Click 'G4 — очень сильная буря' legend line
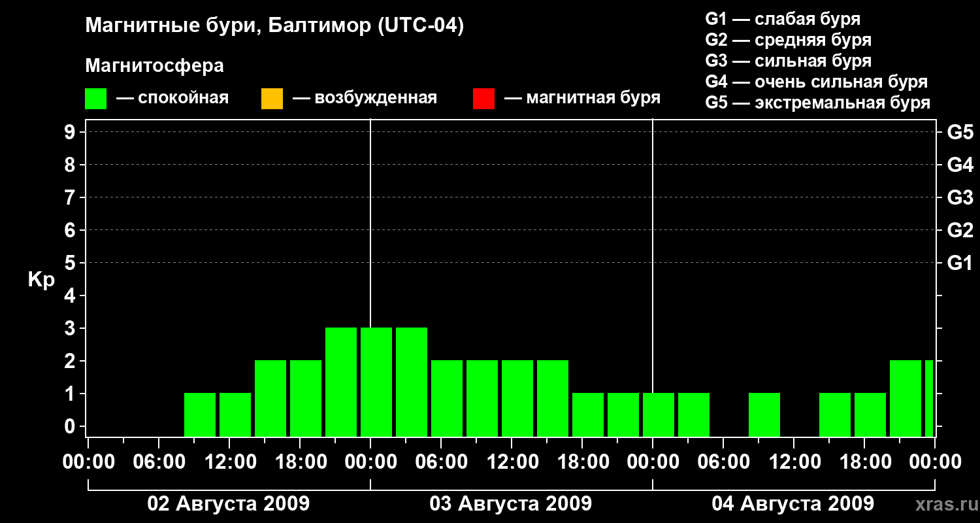The height and width of the screenshot is (523, 980). [817, 82]
